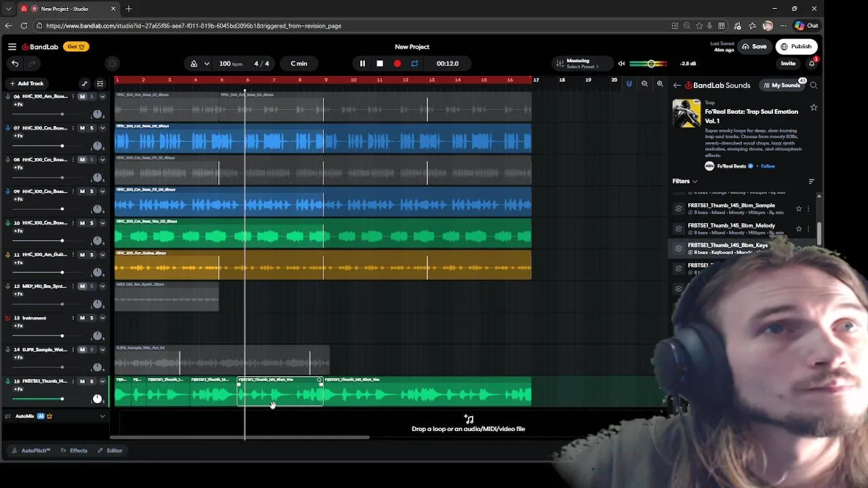Click the Publish button
This screenshot has height=488, width=868.
[x=796, y=47]
